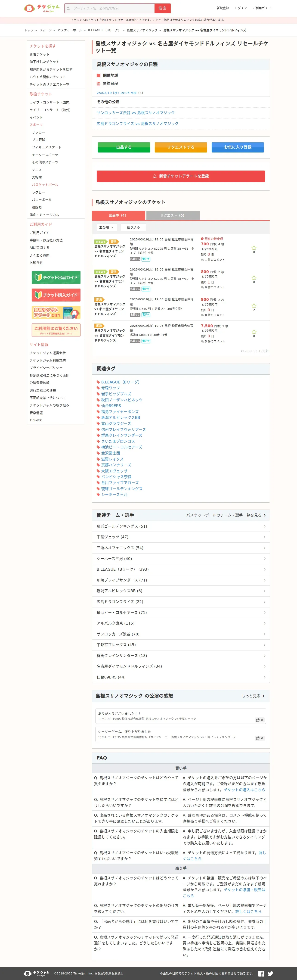Viewport: 297px width, 980px height.
Task: Register 新着チケットアラート with bell button
Action: coord(181,176)
